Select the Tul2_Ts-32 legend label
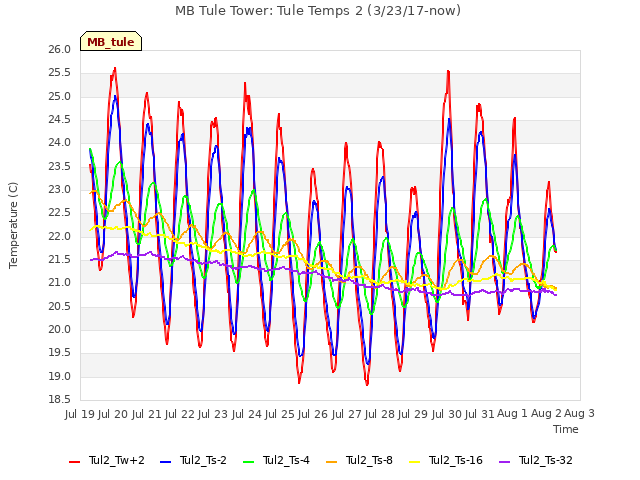Viewport: 640px width, 480px height. [x=546, y=460]
